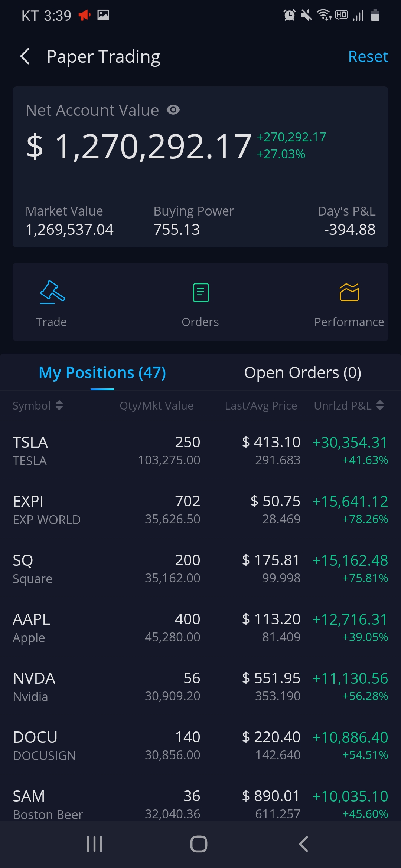
Task: Sort positions by Symbol column arrows
Action: point(59,405)
